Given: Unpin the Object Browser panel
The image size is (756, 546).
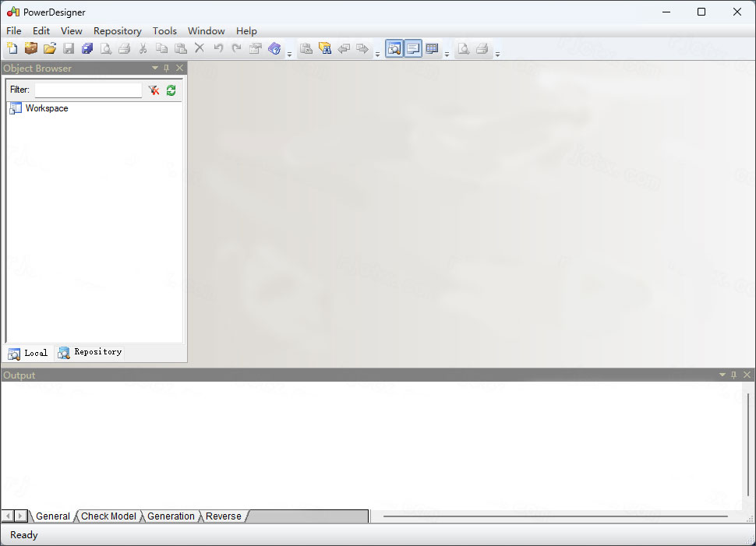Looking at the screenshot, I should pyautogui.click(x=166, y=68).
